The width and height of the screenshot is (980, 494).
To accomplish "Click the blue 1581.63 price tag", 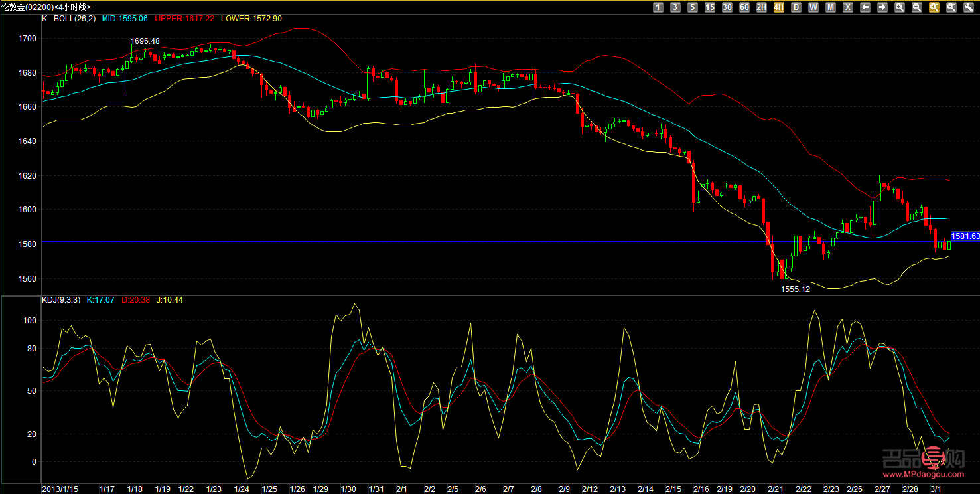I will [x=965, y=236].
